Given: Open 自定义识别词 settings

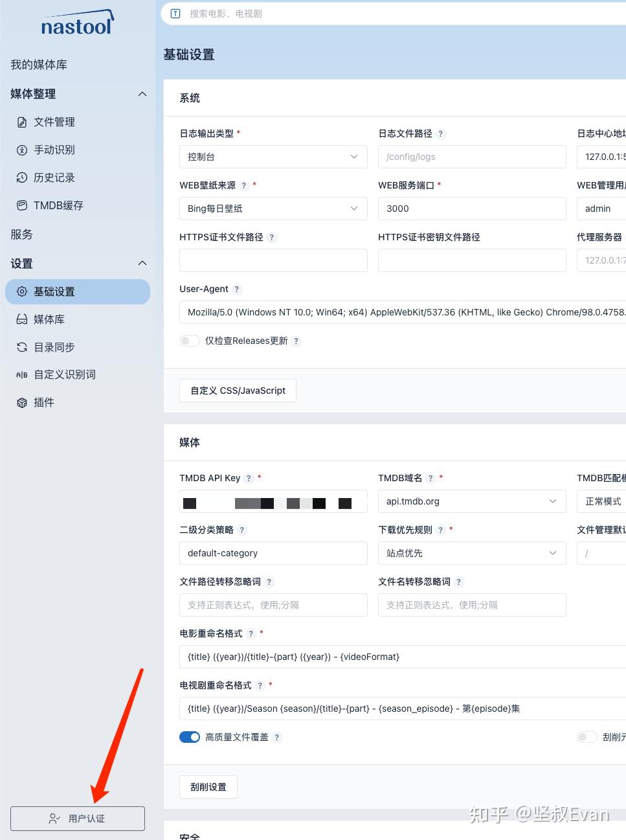Looking at the screenshot, I should (64, 374).
